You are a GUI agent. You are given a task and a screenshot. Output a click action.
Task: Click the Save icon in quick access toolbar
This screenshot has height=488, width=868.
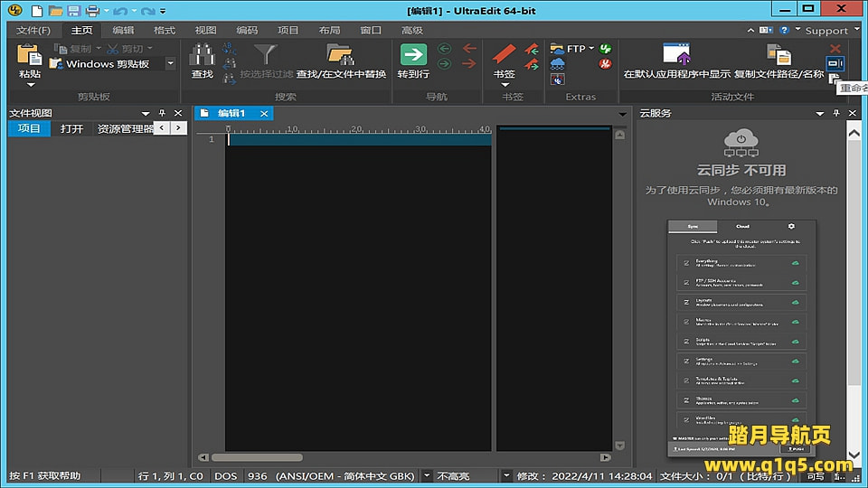(x=73, y=11)
